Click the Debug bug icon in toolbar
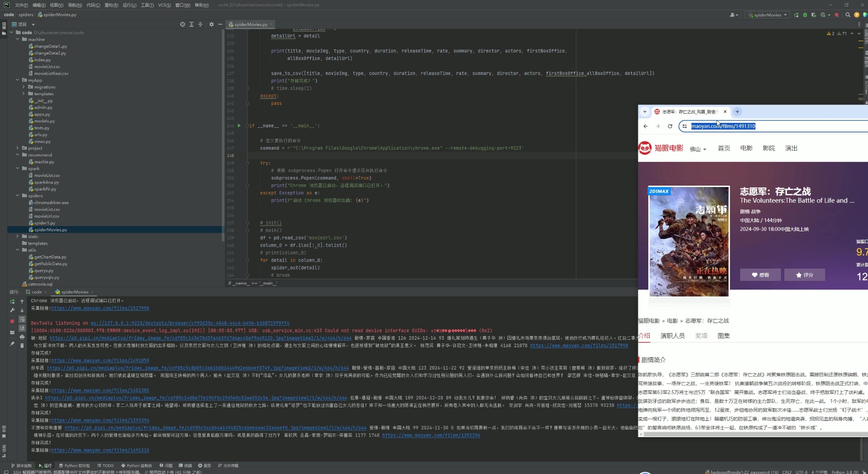The height and width of the screenshot is (474, 868). (x=805, y=15)
